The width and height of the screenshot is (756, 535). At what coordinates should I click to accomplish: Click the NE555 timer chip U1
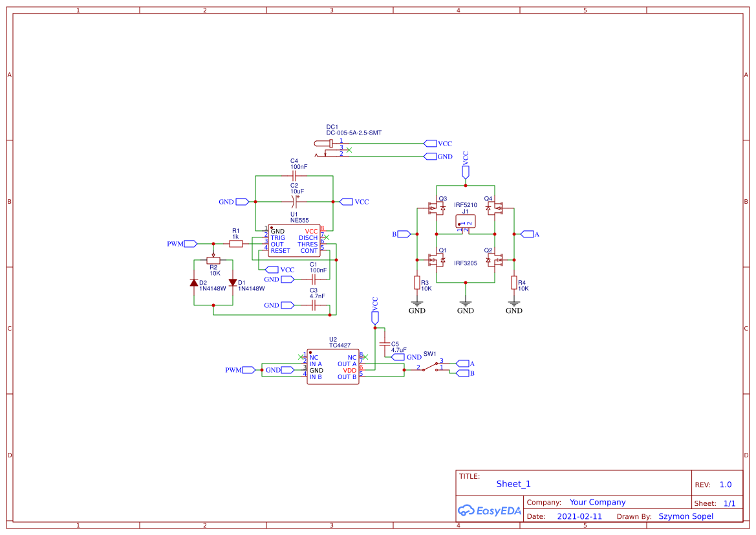294,241
